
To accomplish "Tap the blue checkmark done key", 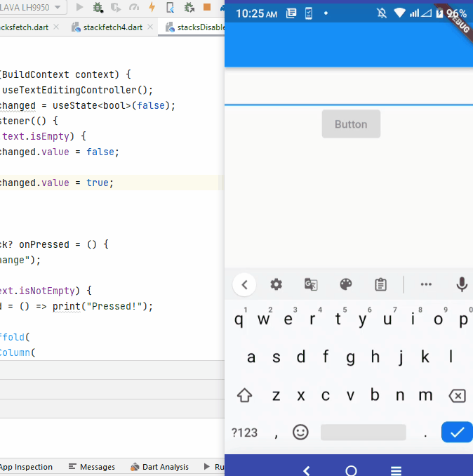I will click(x=457, y=432).
